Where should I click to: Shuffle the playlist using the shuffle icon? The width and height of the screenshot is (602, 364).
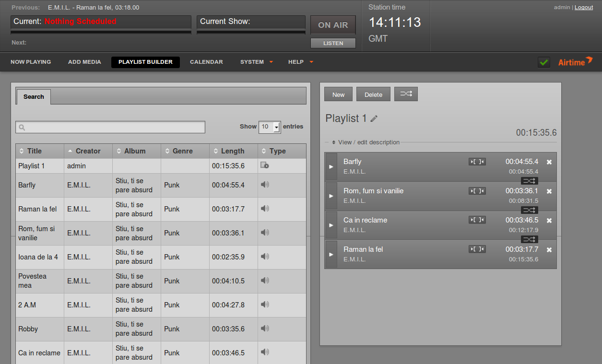(406, 94)
